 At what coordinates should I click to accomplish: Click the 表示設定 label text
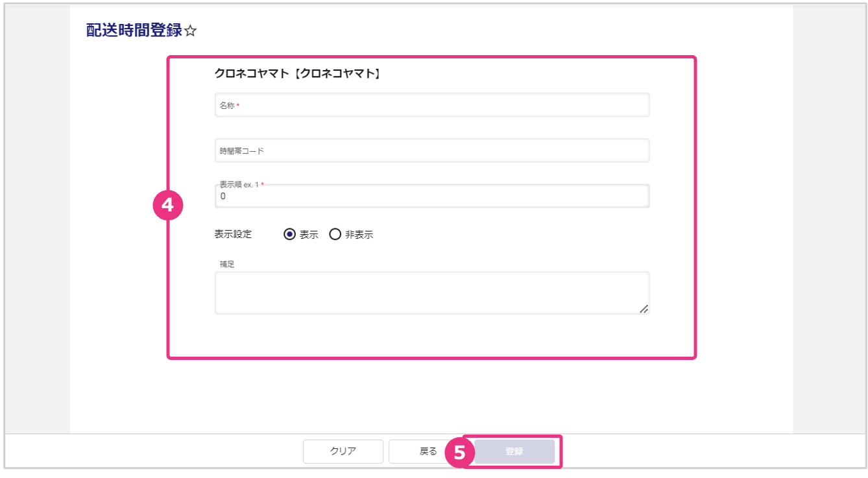pos(233,235)
